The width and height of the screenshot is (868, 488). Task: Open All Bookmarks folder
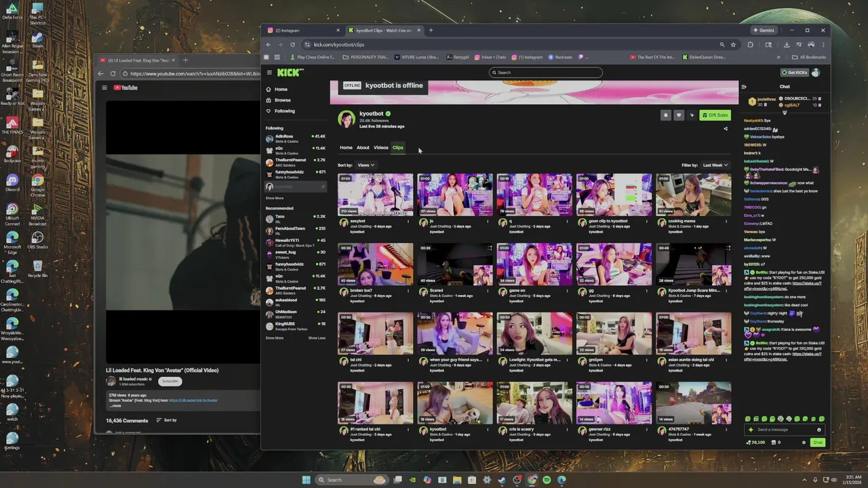810,57
